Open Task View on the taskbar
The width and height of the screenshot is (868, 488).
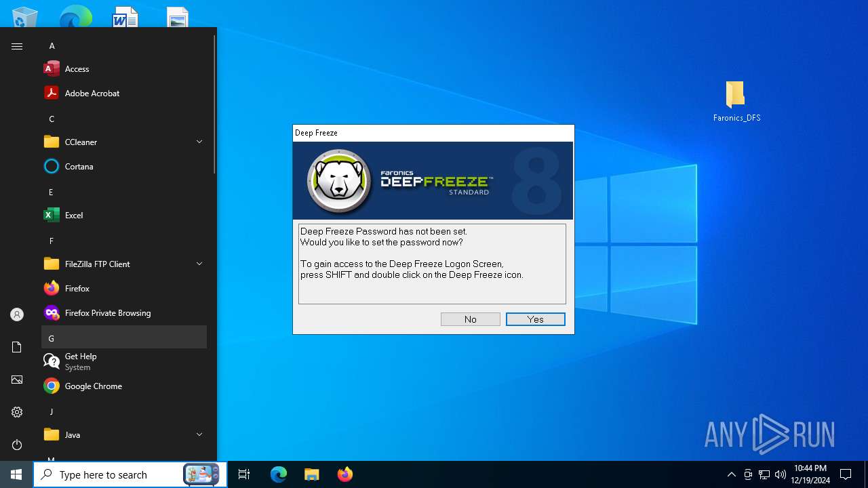click(x=244, y=474)
